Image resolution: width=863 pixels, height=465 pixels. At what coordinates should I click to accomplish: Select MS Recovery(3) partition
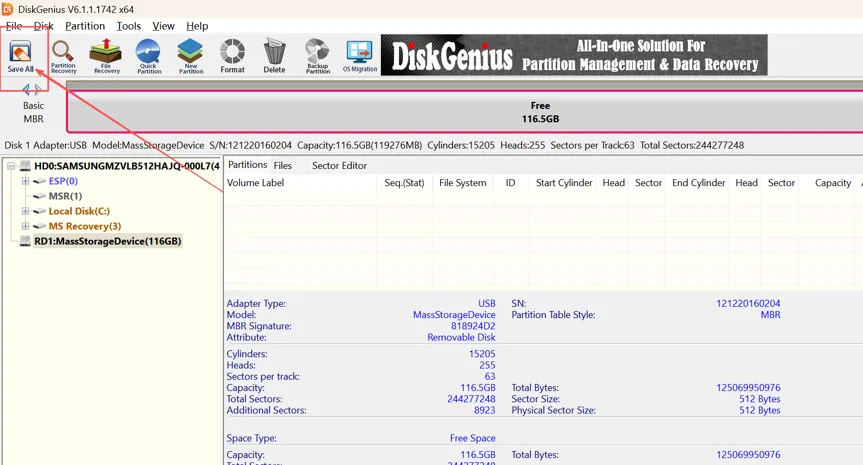click(x=84, y=226)
